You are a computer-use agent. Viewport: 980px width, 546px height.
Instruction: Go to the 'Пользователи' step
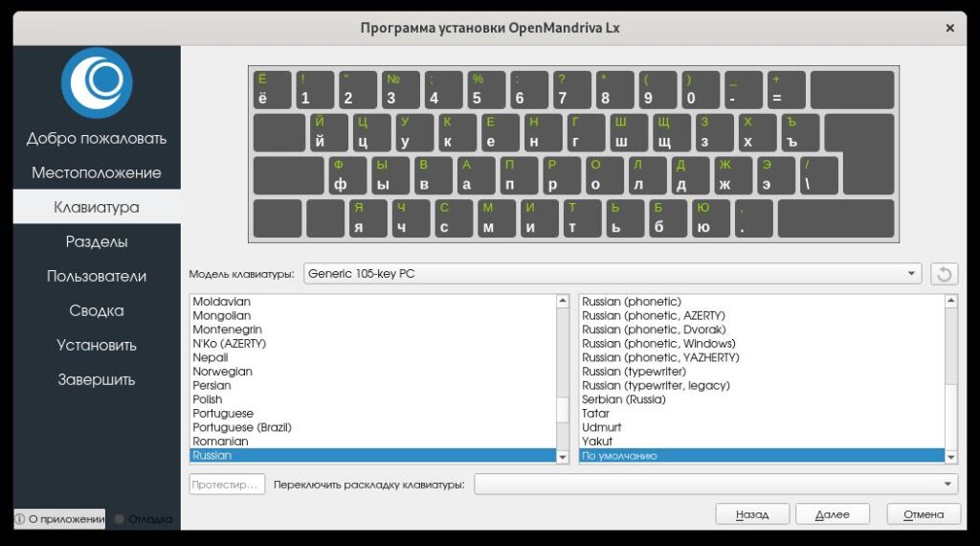(x=97, y=276)
